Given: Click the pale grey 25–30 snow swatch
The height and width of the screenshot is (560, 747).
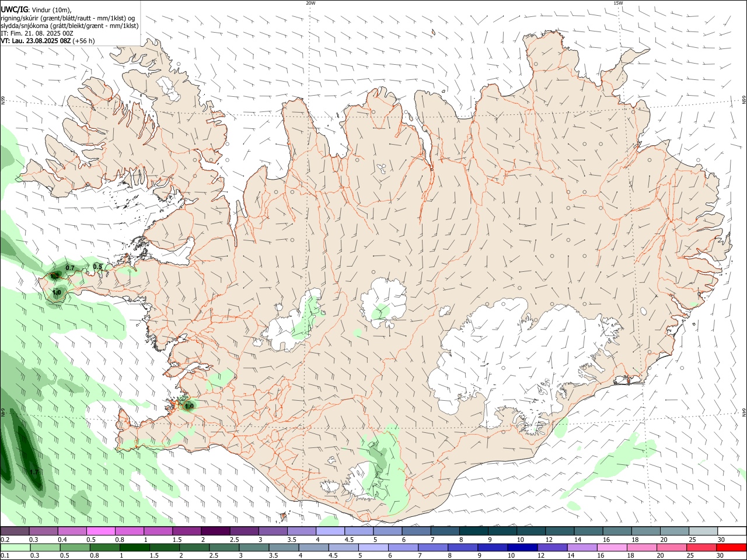Looking at the screenshot, I should (x=703, y=531).
